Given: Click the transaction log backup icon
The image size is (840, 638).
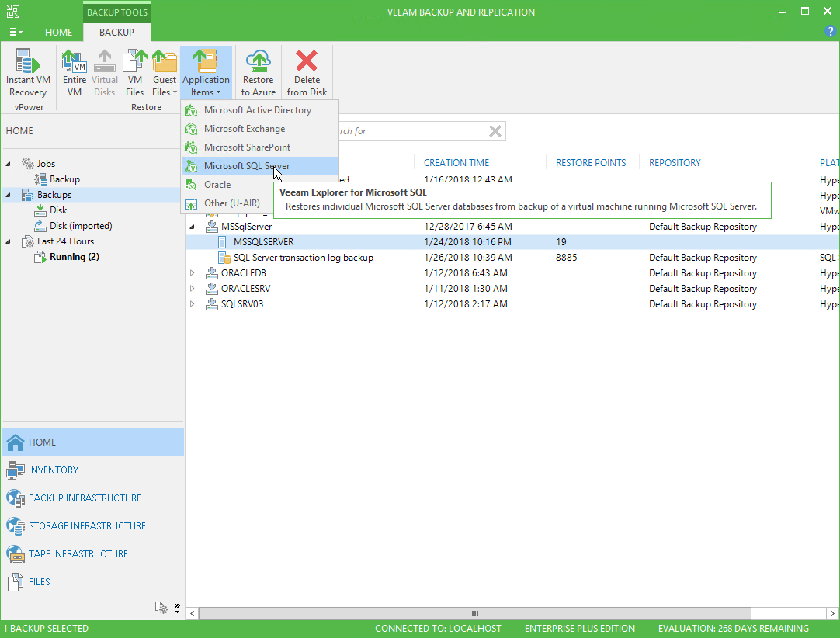Looking at the screenshot, I should 224,258.
